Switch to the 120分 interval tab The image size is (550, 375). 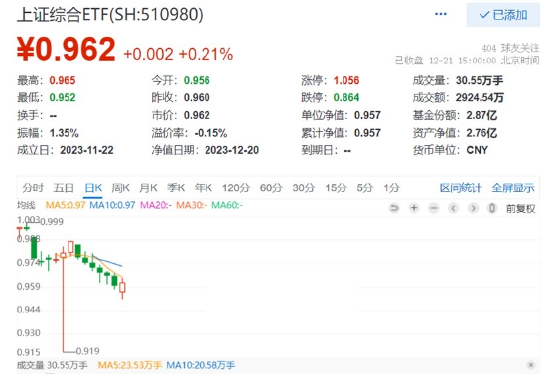[x=235, y=188]
